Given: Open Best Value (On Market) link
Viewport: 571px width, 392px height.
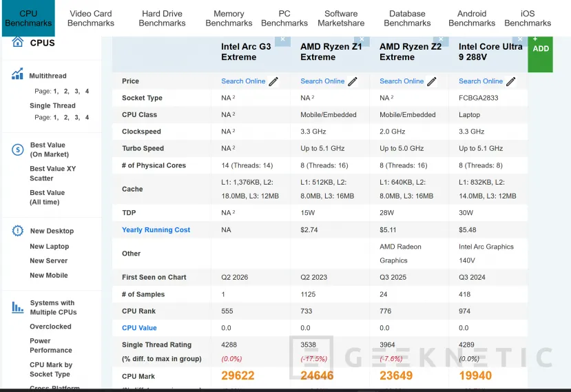Looking at the screenshot, I should [49, 149].
